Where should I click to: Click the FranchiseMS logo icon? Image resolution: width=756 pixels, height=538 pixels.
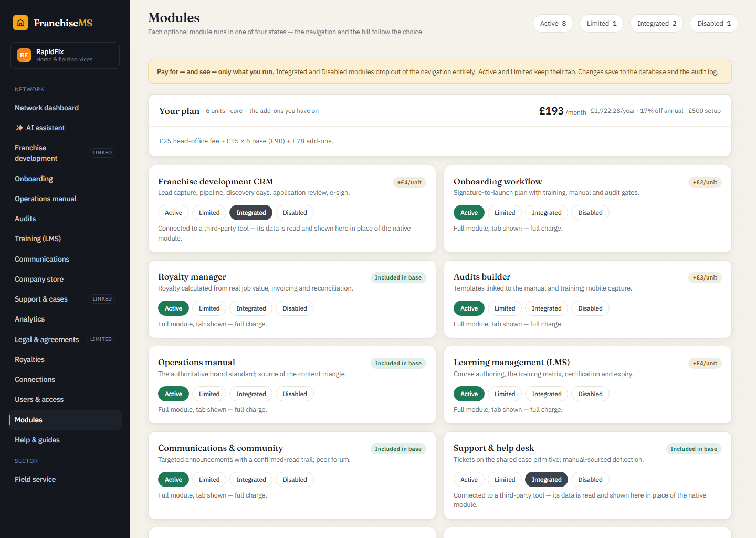tap(20, 23)
